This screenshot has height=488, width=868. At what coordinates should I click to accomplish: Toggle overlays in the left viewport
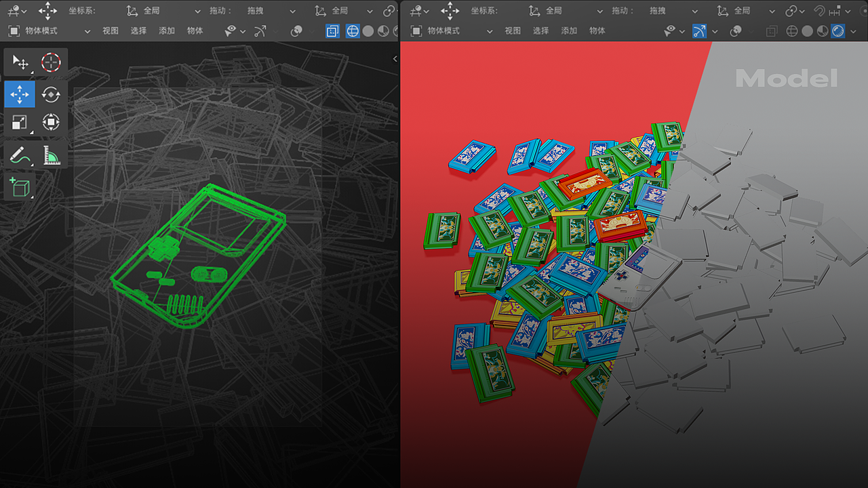(x=296, y=31)
